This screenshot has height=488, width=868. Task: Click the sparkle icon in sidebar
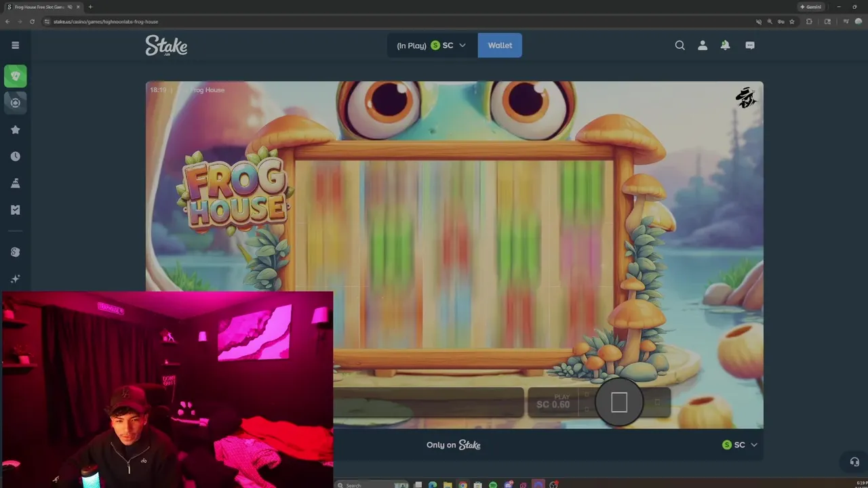coord(15,279)
